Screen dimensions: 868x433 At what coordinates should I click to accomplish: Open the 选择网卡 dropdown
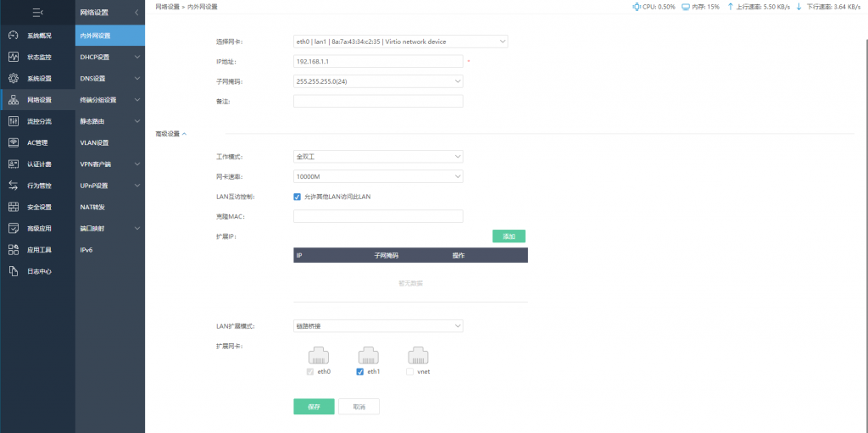tap(400, 41)
